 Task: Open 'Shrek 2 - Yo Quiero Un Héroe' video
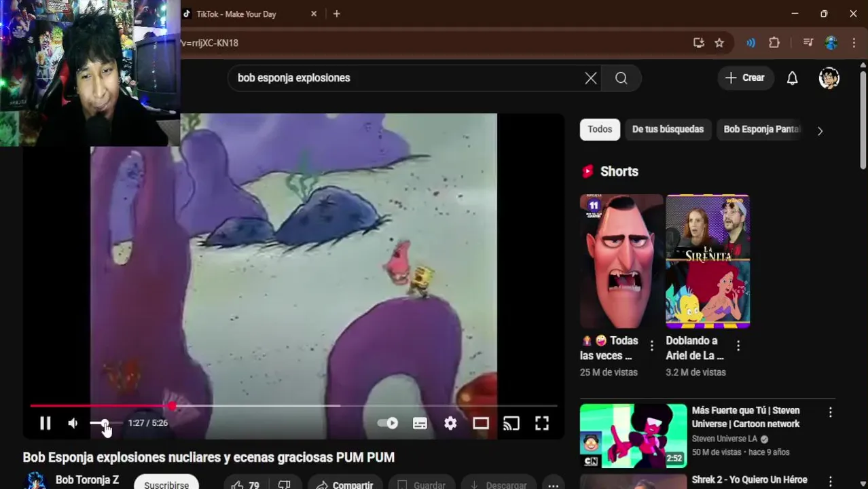[749, 480]
